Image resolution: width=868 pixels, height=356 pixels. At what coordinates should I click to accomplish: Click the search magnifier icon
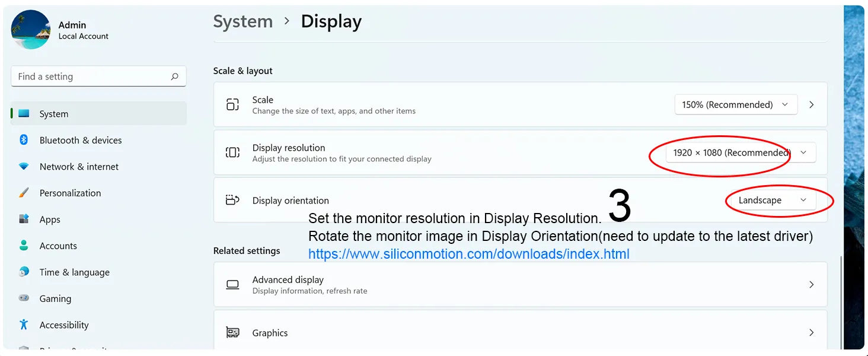(174, 77)
